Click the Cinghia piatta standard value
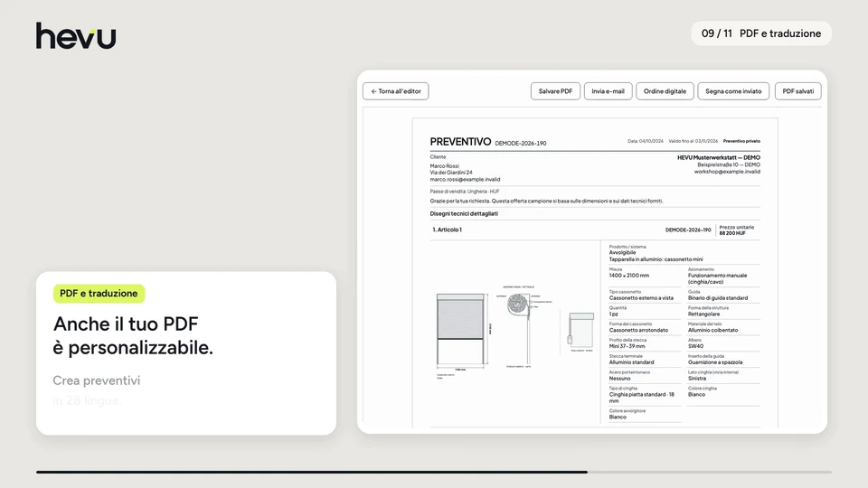The height and width of the screenshot is (488, 868). pos(642,398)
